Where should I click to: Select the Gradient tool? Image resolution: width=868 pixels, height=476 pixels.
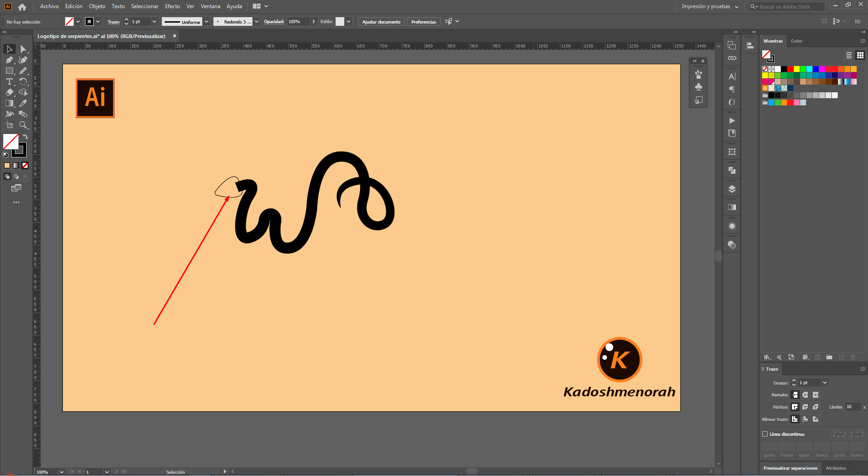(9, 103)
